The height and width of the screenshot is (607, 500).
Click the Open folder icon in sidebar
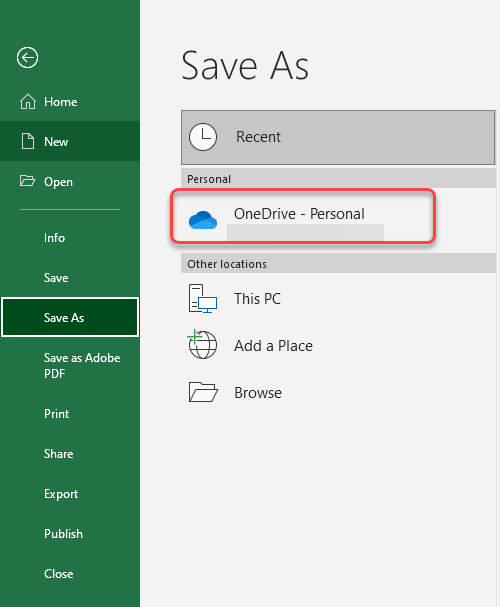coord(27,181)
